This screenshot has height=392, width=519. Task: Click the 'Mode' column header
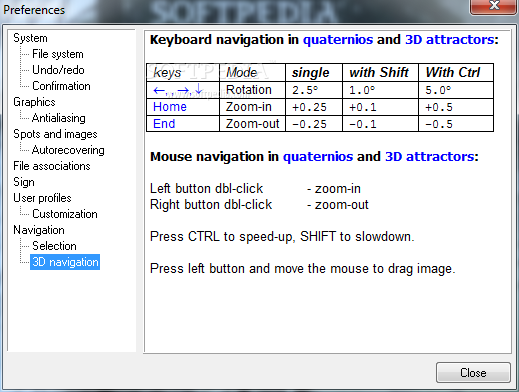coord(252,72)
